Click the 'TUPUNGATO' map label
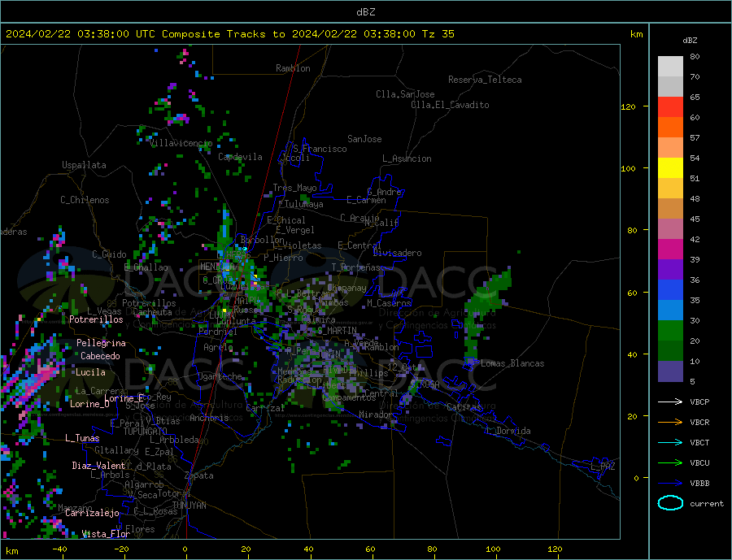The width and height of the screenshot is (732, 560). click(146, 432)
